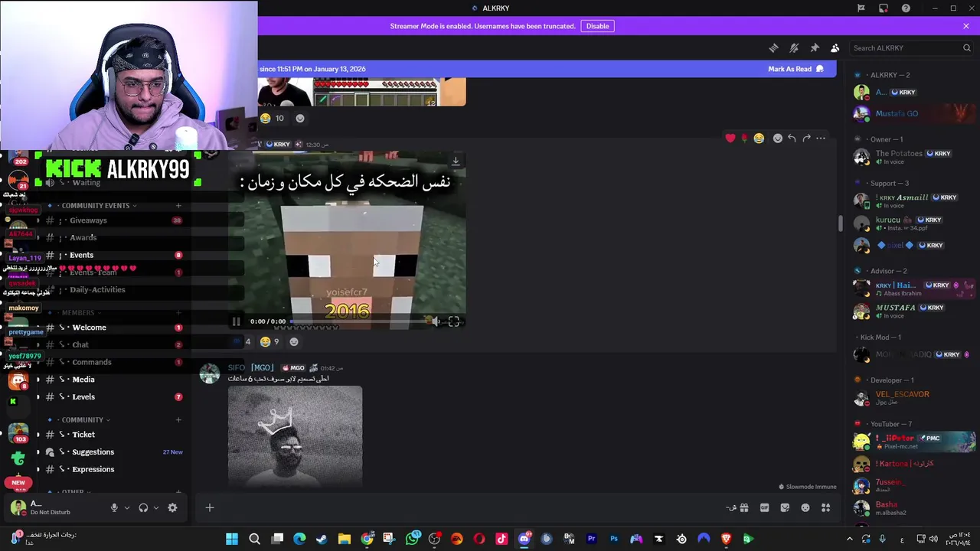
Task: Click the video progress bar
Action: [x=357, y=321]
